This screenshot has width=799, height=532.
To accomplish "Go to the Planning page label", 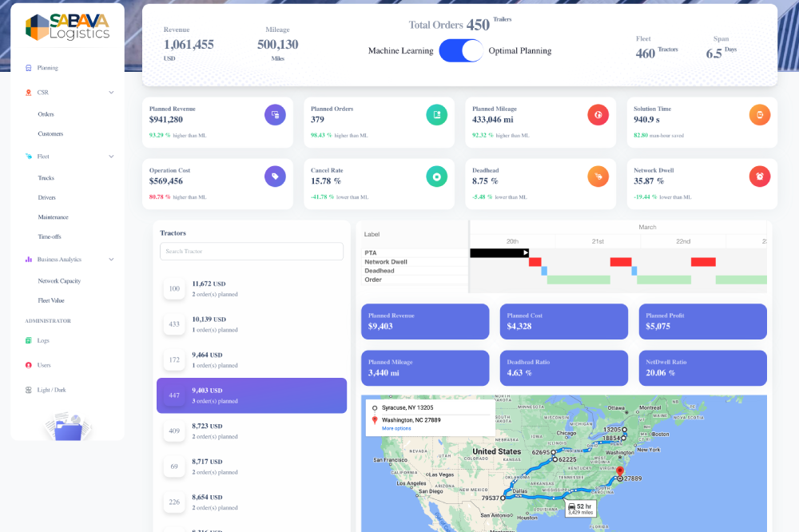I will (47, 68).
